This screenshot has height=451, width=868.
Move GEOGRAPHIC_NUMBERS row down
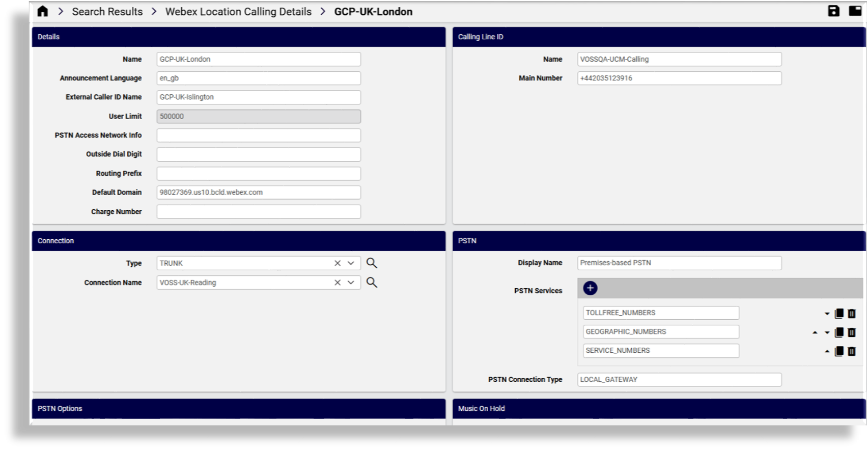(x=827, y=332)
